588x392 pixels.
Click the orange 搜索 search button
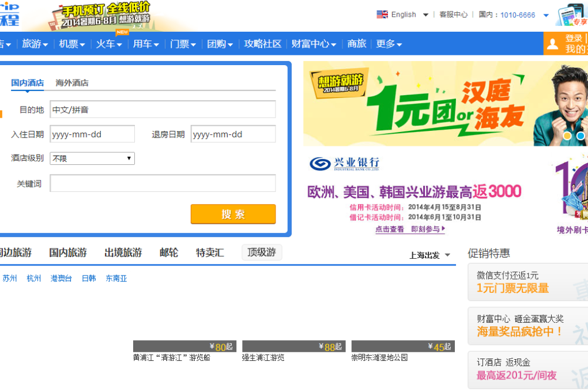pyautogui.click(x=233, y=214)
